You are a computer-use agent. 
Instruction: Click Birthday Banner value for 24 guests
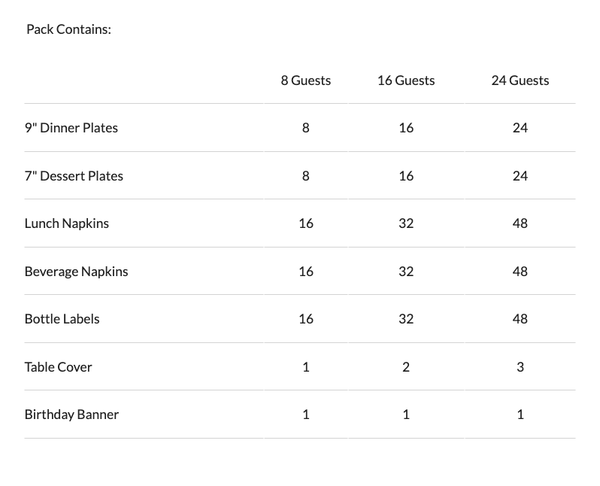[520, 414]
